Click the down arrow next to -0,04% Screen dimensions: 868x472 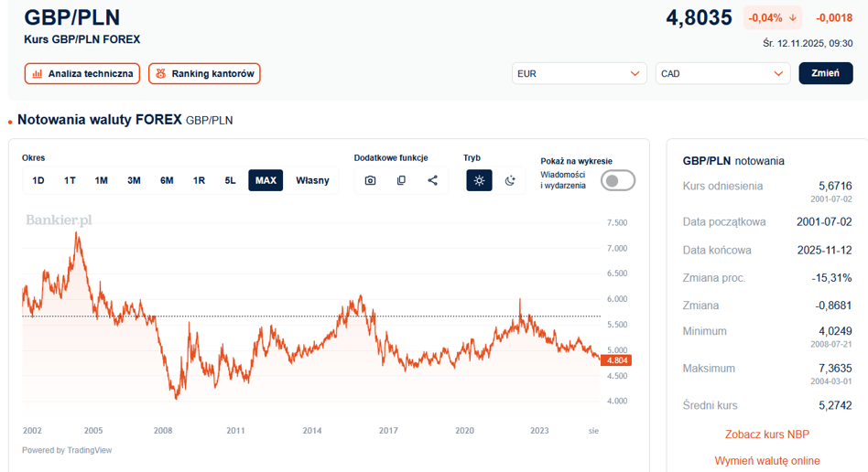coord(792,18)
